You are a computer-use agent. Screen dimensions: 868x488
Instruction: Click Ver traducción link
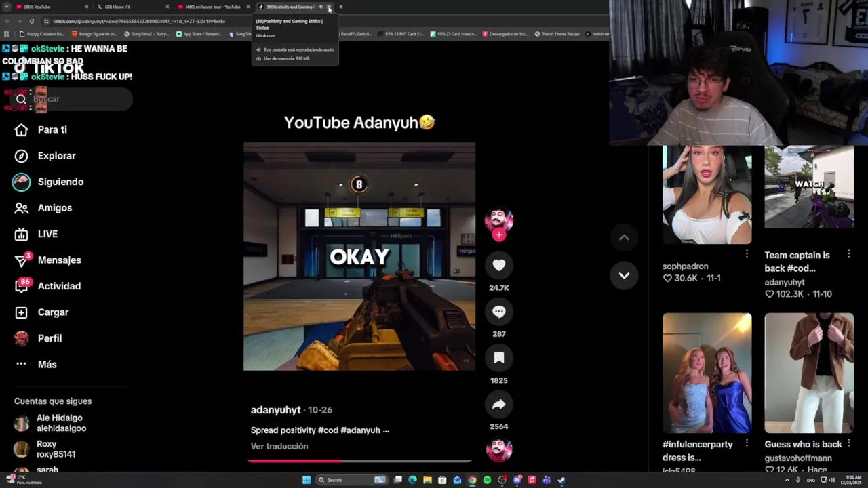[x=279, y=446]
